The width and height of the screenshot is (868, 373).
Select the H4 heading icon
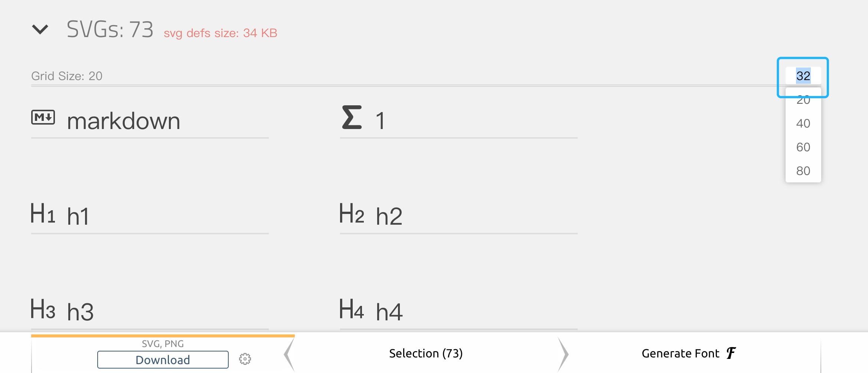pos(352,309)
